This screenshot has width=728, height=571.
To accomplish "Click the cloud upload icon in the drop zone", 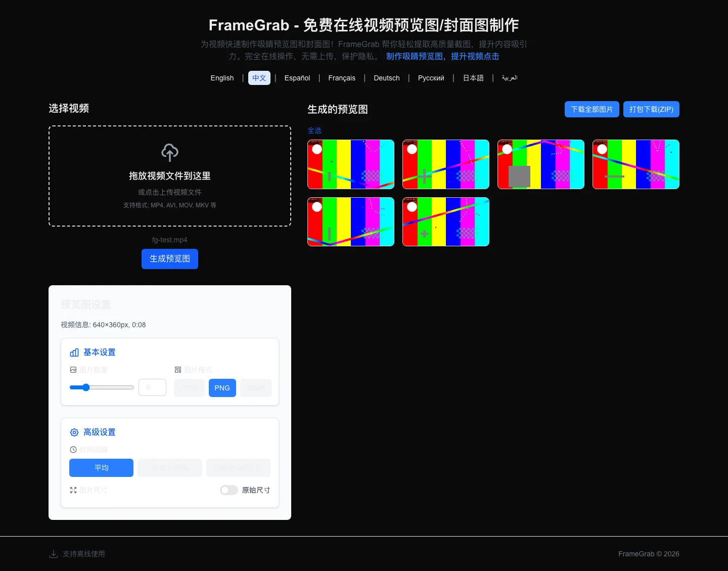I will pos(170,152).
